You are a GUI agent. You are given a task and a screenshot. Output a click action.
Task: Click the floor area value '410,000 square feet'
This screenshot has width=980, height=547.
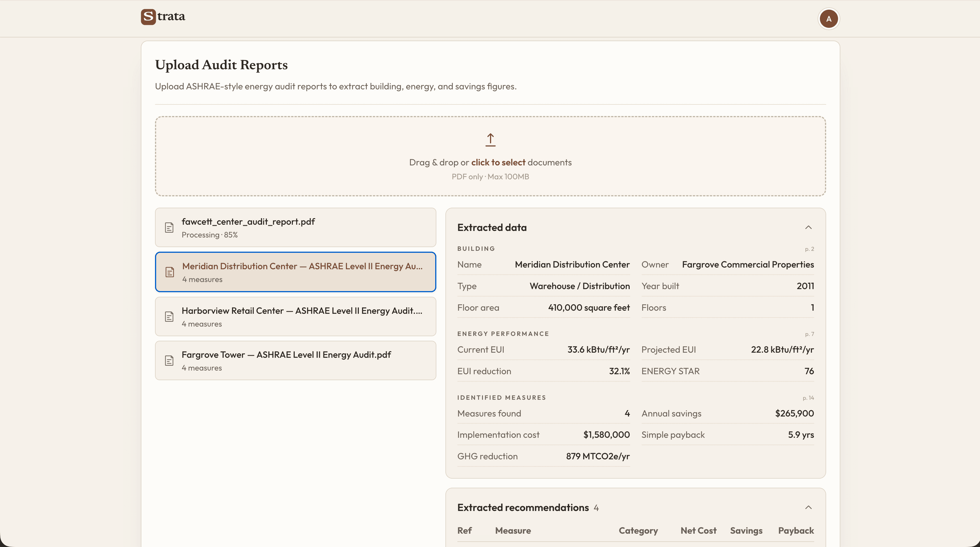click(589, 308)
